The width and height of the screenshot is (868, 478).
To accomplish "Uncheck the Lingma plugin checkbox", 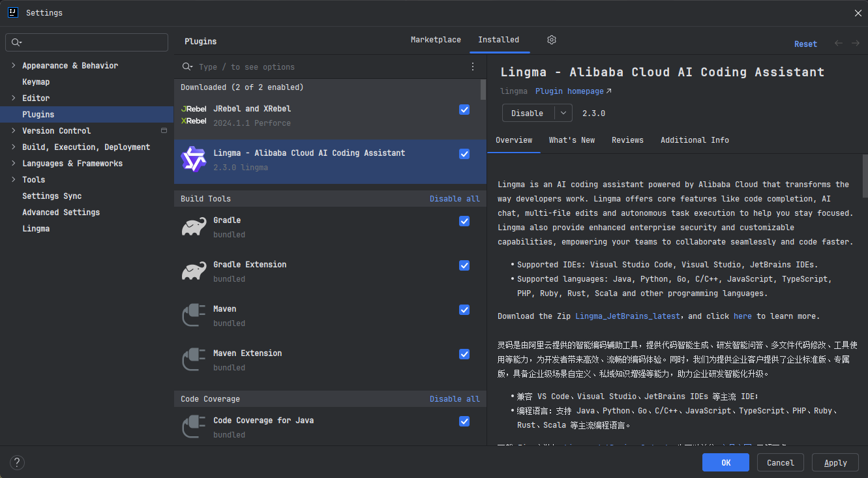I will tap(464, 154).
